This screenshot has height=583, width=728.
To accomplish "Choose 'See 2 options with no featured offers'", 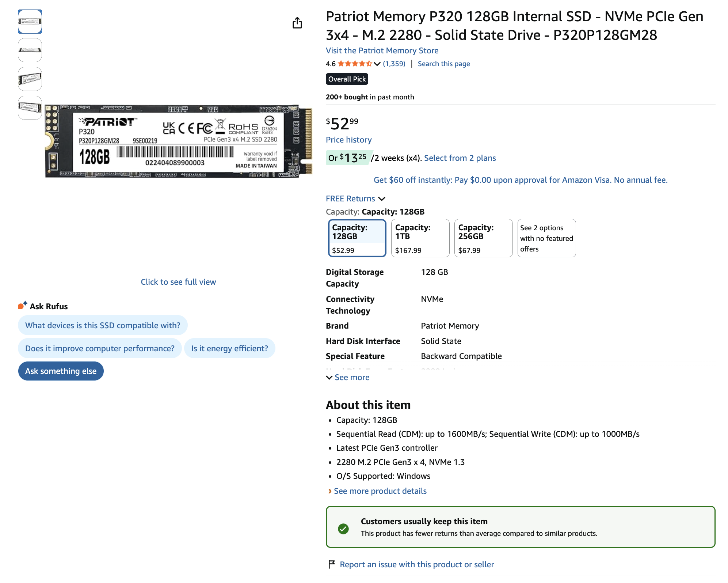I will click(x=546, y=238).
